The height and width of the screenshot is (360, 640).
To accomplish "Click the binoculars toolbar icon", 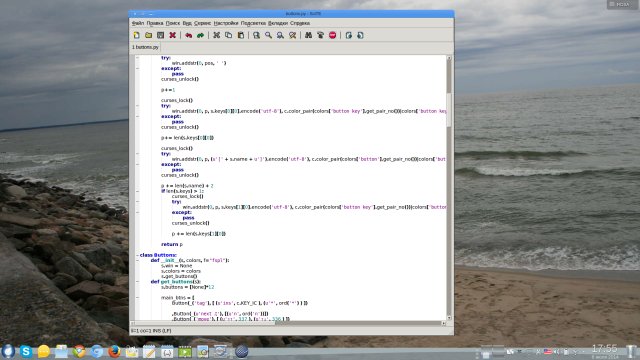I will [308, 36].
